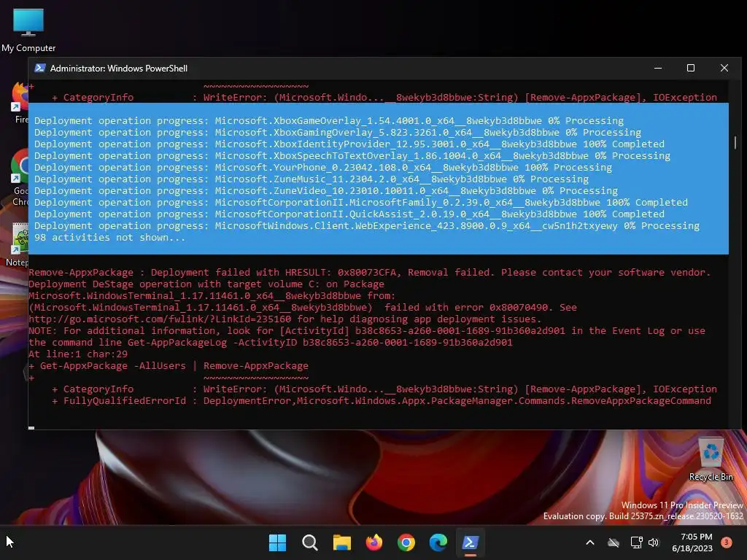
Task: Select the My Computer desktop icon
Action: [x=28, y=29]
